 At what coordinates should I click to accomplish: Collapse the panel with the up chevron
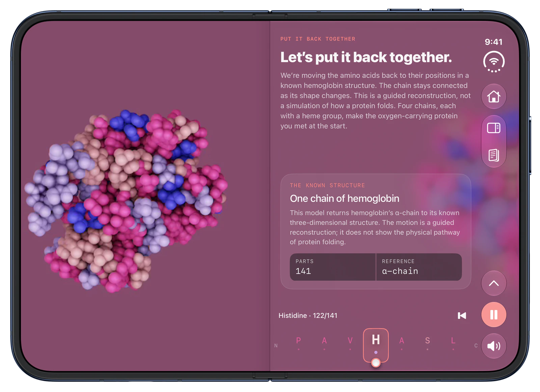click(494, 283)
